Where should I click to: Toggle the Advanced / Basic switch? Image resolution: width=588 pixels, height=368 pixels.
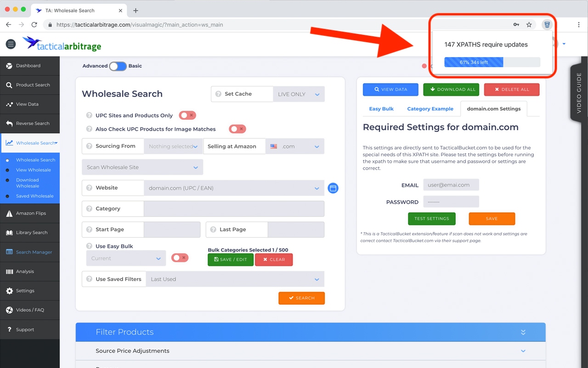point(118,66)
